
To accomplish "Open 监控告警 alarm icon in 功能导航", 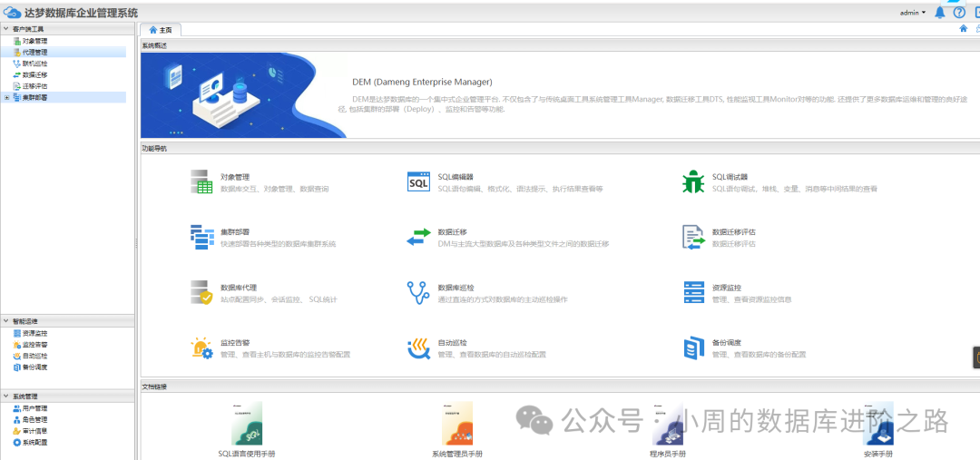I will tap(201, 348).
